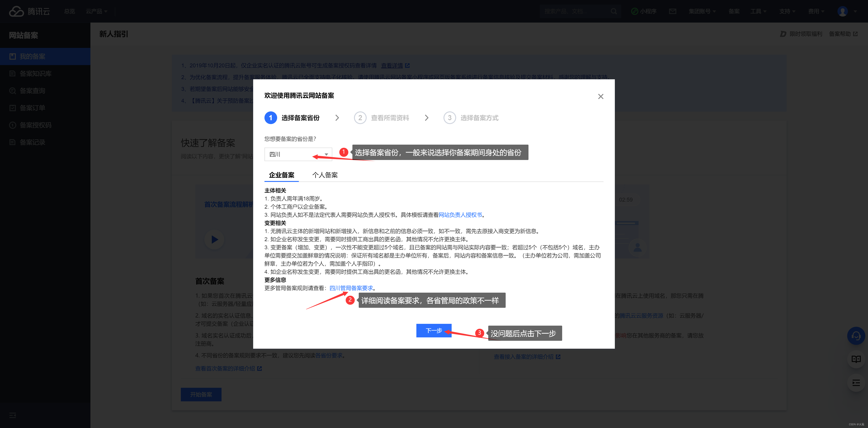Click 查看首次备案的详细介绍 link
Viewport: 868px width, 428px height.
229,368
